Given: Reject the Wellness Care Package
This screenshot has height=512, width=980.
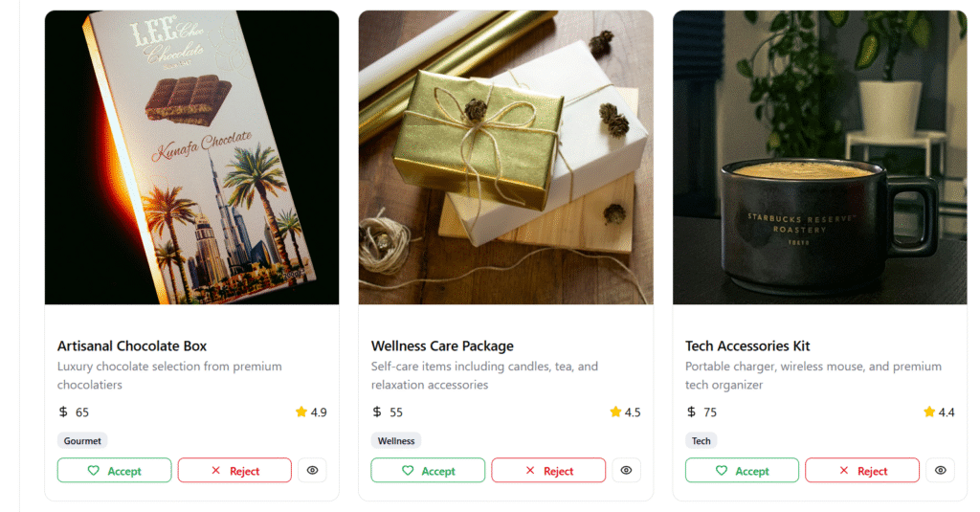Looking at the screenshot, I should (548, 470).
